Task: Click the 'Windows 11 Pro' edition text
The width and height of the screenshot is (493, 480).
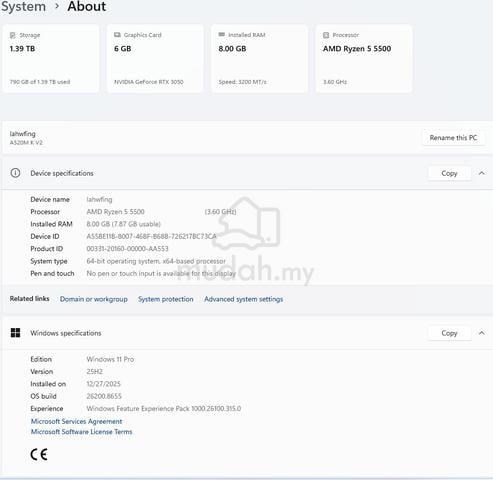Action: coord(110,359)
